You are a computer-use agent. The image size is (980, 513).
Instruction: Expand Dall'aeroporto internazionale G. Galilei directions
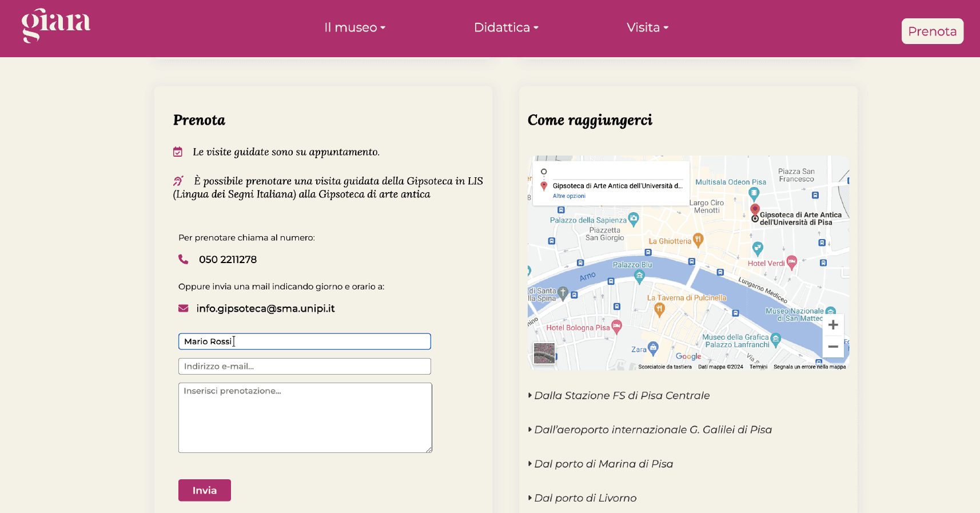652,430
